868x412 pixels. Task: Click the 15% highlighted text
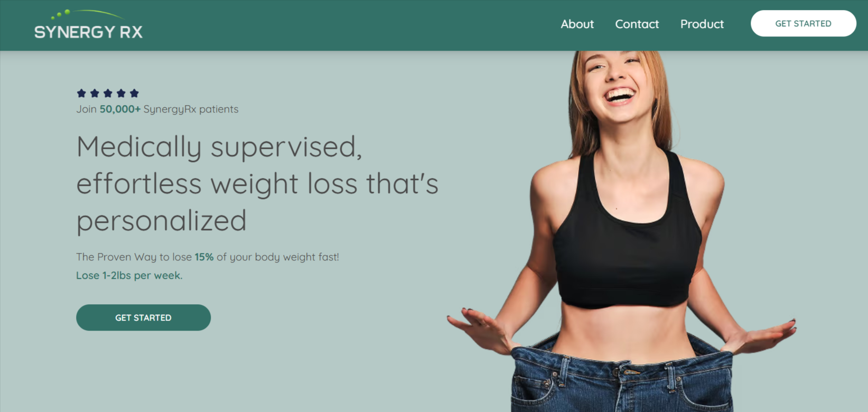click(x=204, y=257)
